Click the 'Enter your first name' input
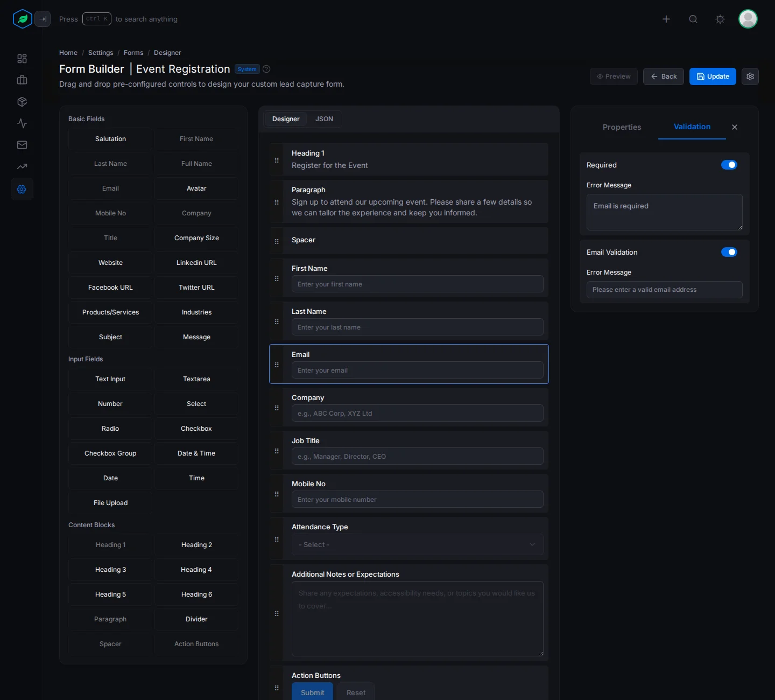 [418, 284]
